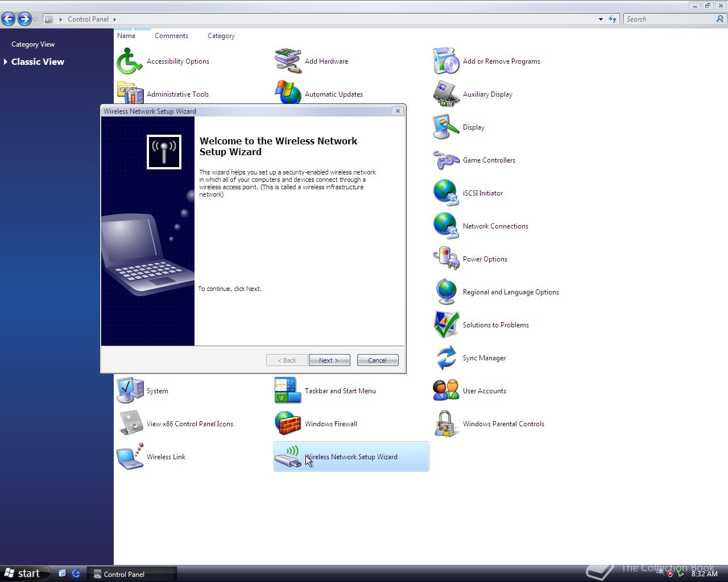Viewport: 728px width, 582px height.
Task: Open the Start menu
Action: pos(25,573)
